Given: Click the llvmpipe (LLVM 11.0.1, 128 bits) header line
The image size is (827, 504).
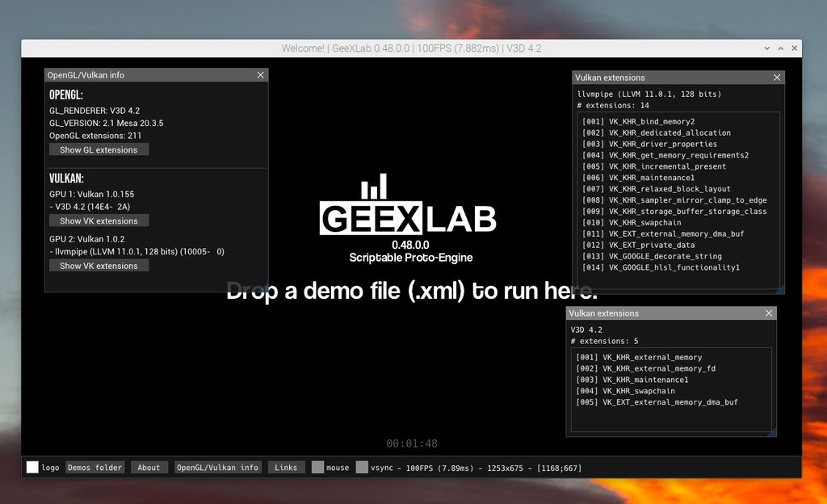Looking at the screenshot, I should tap(649, 94).
